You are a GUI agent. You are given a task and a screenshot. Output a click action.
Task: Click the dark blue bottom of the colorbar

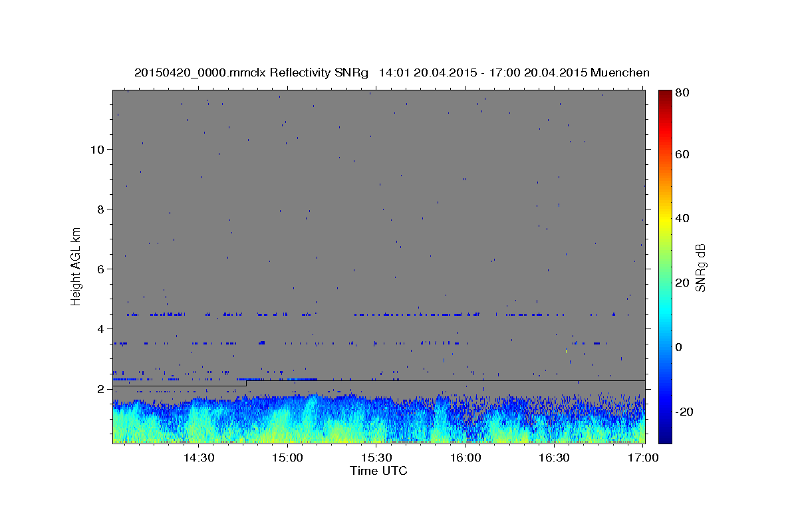pyautogui.click(x=665, y=438)
